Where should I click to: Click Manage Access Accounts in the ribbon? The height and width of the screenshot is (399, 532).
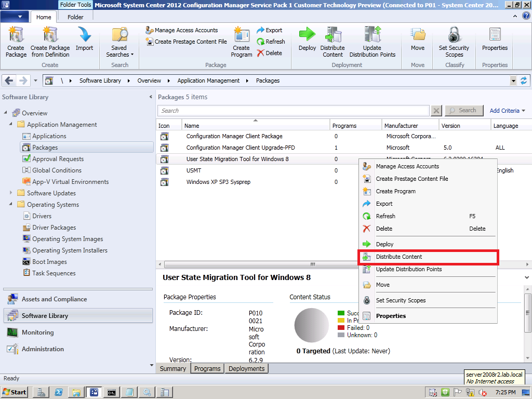coord(181,30)
